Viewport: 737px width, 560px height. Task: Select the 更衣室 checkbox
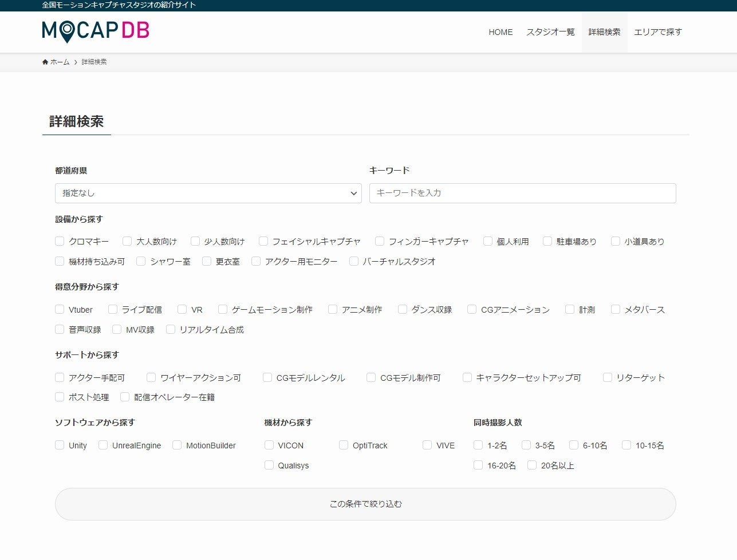click(x=207, y=261)
